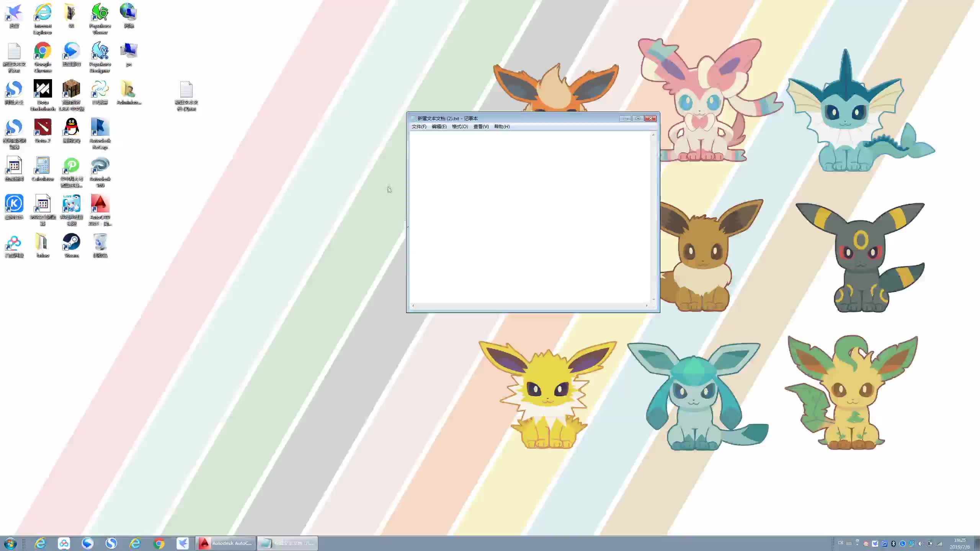980x551 pixels.
Task: Click inside the Notepad text editing area
Action: (x=530, y=217)
